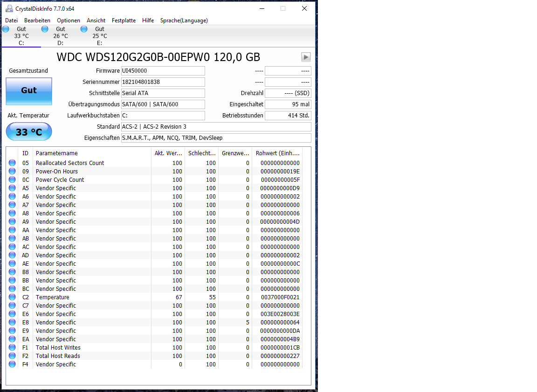The width and height of the screenshot is (537, 392).
Task: Select the Power Cycle Count text
Action: [60, 180]
